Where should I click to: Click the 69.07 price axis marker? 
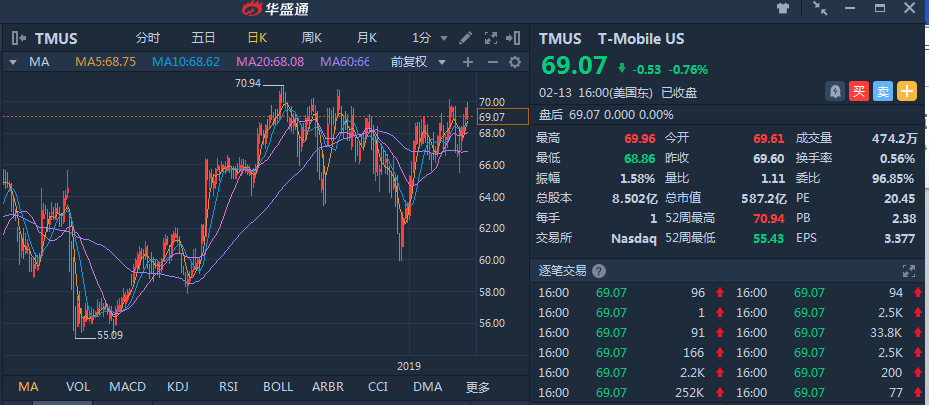[x=502, y=117]
